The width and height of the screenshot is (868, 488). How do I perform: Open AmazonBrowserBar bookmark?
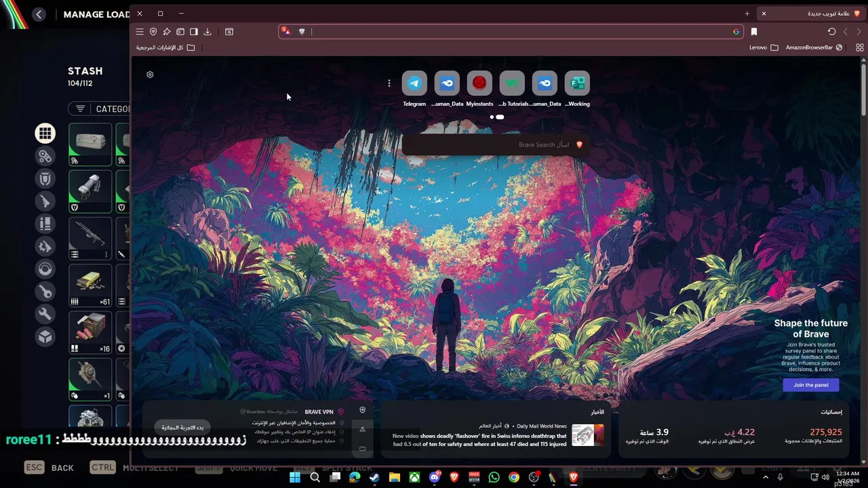[814, 47]
